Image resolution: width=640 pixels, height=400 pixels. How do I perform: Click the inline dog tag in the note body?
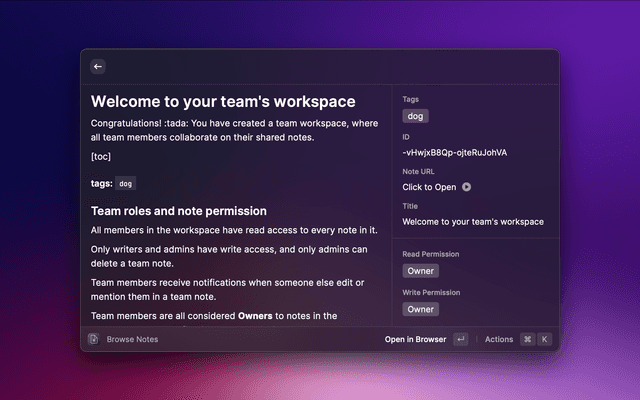125,184
